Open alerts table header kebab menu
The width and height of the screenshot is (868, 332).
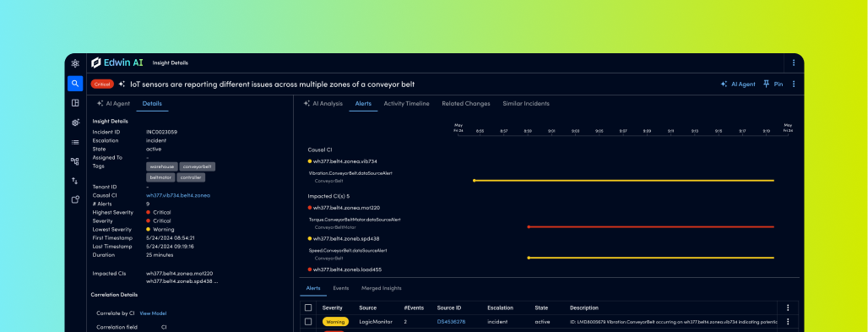coord(788,308)
